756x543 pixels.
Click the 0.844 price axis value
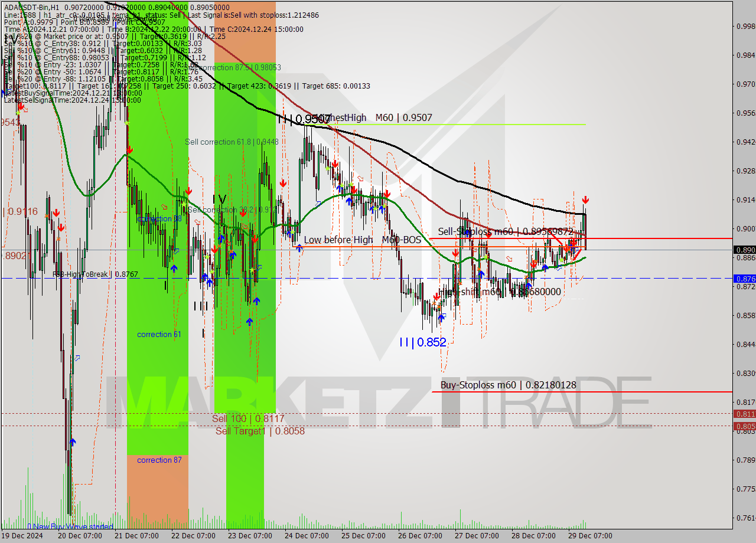745,344
